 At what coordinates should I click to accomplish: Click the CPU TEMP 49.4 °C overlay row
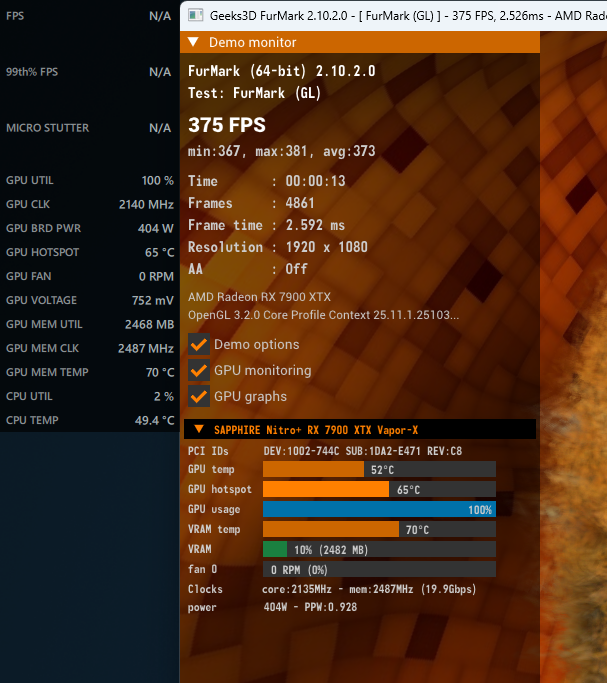pyautogui.click(x=90, y=420)
